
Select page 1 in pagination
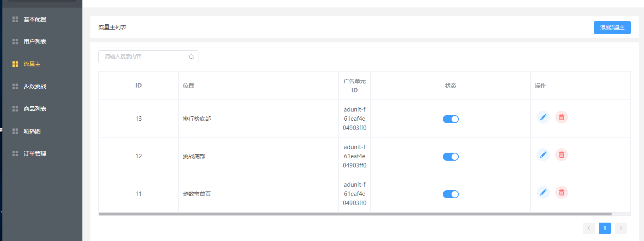[605, 228]
